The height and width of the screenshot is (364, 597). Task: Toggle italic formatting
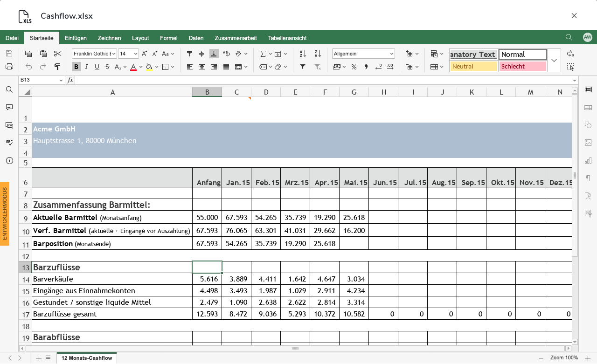click(x=87, y=67)
